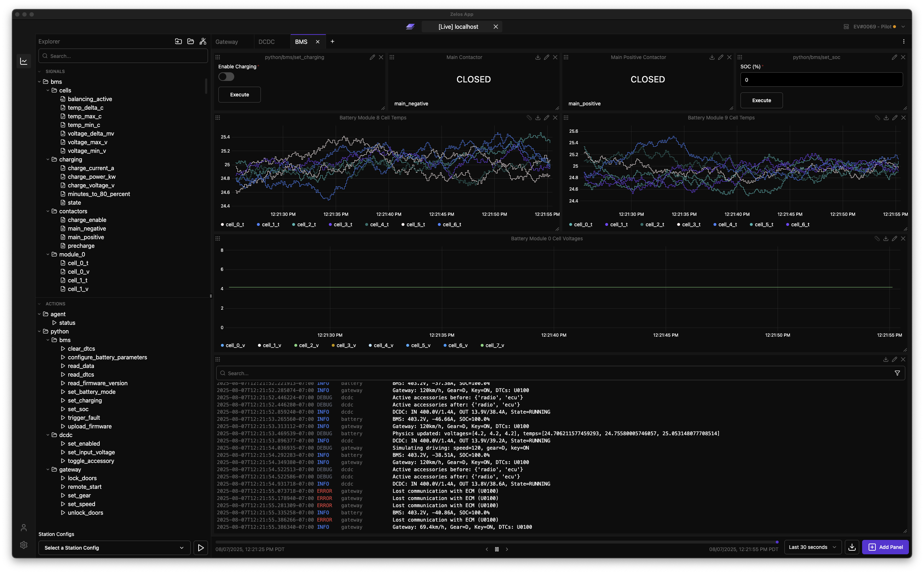Toggle cell_7_v series in Module 0 legend
924x573 pixels.
(x=492, y=346)
